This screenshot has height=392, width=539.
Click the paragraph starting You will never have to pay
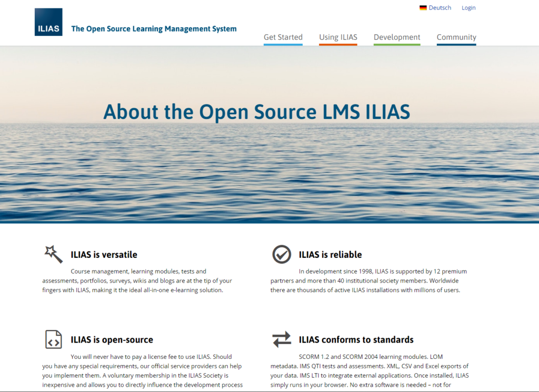pos(142,371)
